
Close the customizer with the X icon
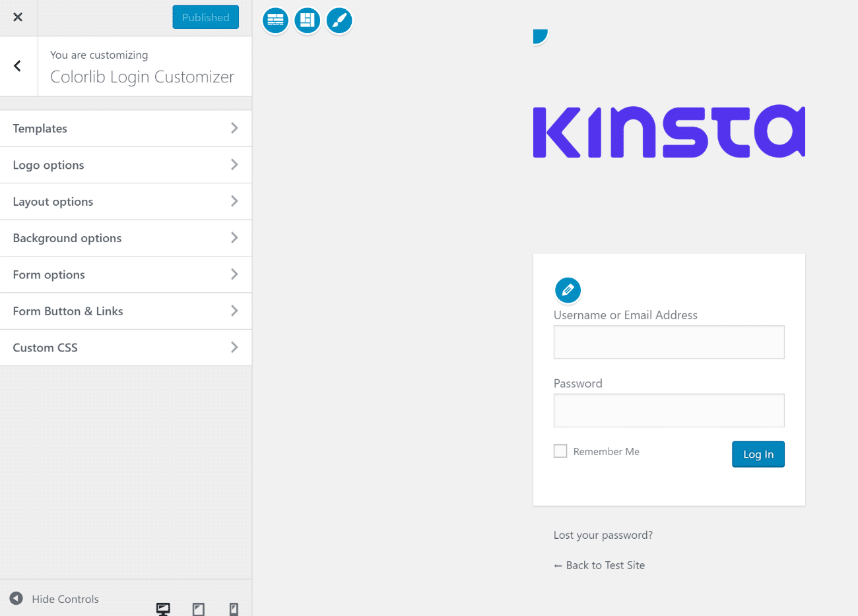click(18, 17)
